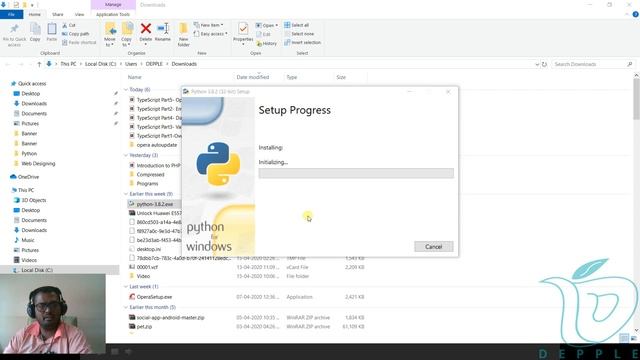
Task: Switch to the Share ribbon tab
Action: pos(58,15)
